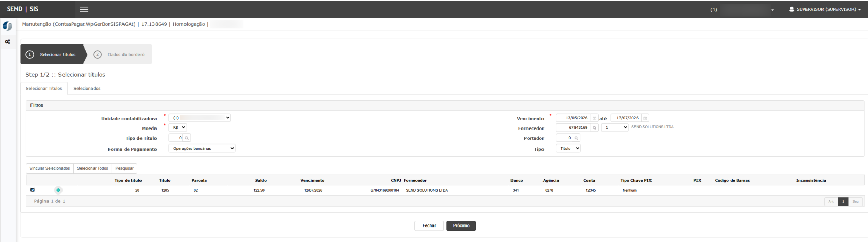Viewport: 868px width, 242px height.
Task: Go to wizard step 2 Dados do borderô
Action: pyautogui.click(x=120, y=54)
